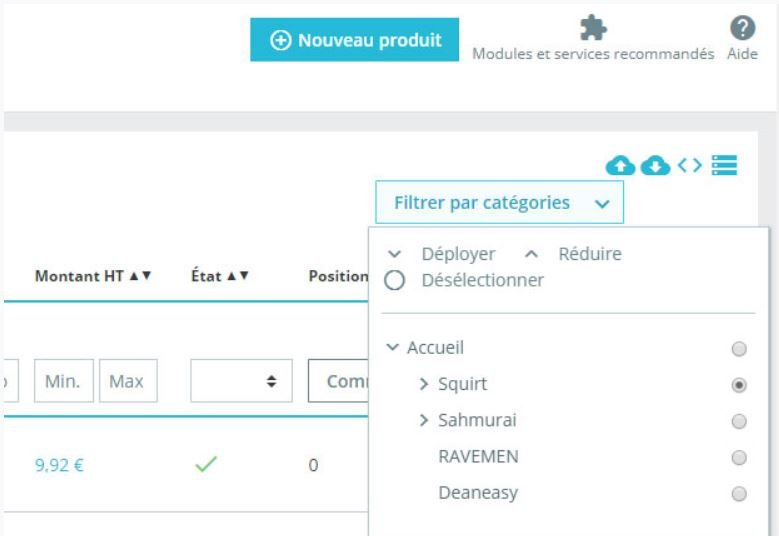Expand the Squirt category subtree
The height and width of the screenshot is (536, 779).
pos(424,384)
